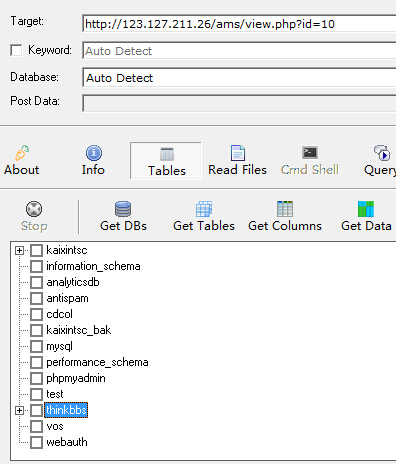
Task: Select analyticsdb in the tree
Action: pyautogui.click(x=73, y=282)
